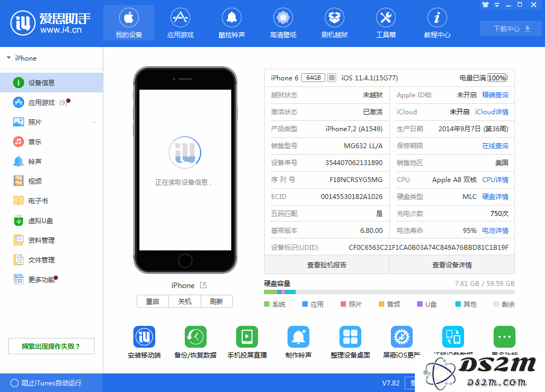The height and width of the screenshot is (392, 545).
Task: Select 文件管理 in the sidebar
Action: point(51,260)
